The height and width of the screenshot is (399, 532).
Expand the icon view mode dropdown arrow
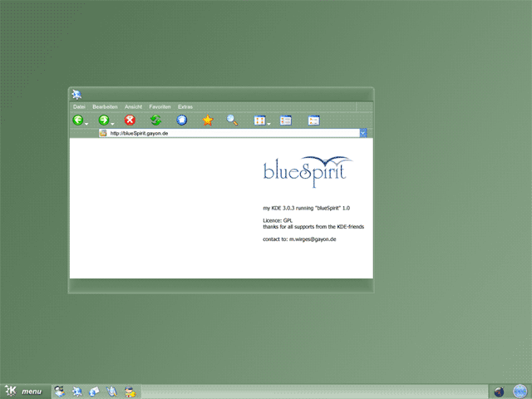(268, 124)
